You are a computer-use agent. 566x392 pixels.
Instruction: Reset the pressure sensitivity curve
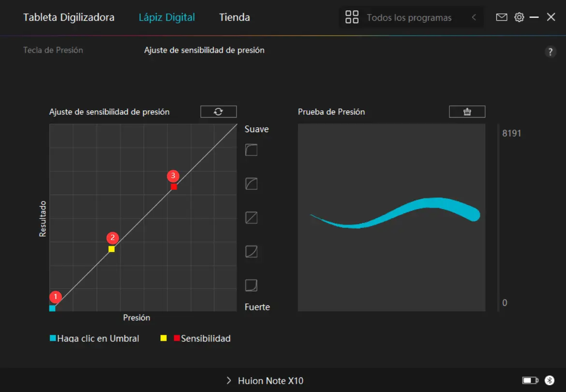coord(218,112)
